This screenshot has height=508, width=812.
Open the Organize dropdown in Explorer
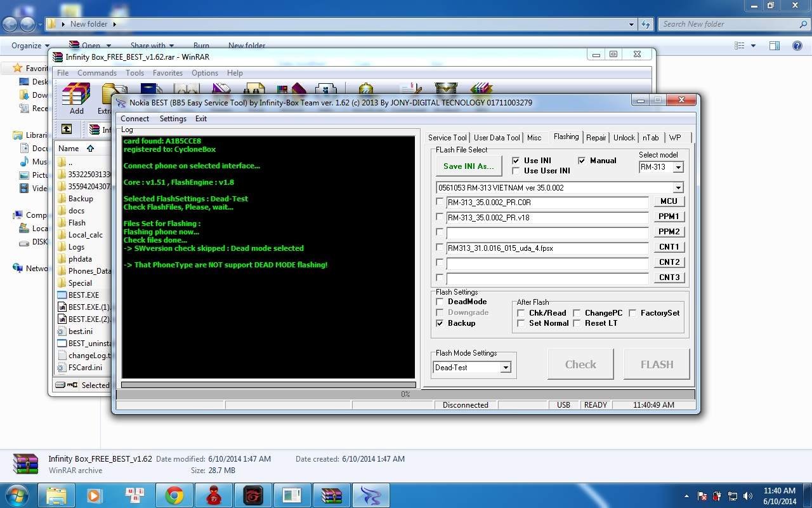click(30, 46)
